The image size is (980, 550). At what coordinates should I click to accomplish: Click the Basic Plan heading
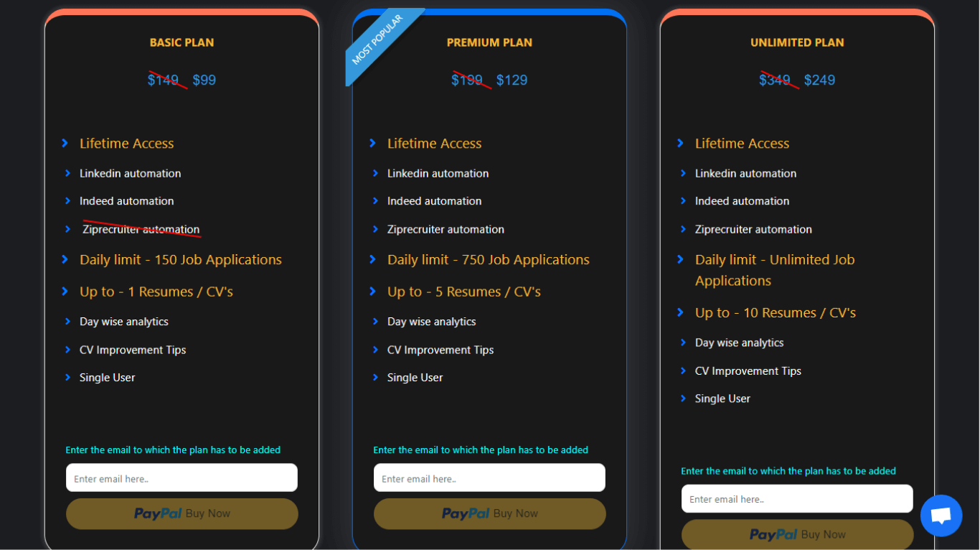point(182,42)
